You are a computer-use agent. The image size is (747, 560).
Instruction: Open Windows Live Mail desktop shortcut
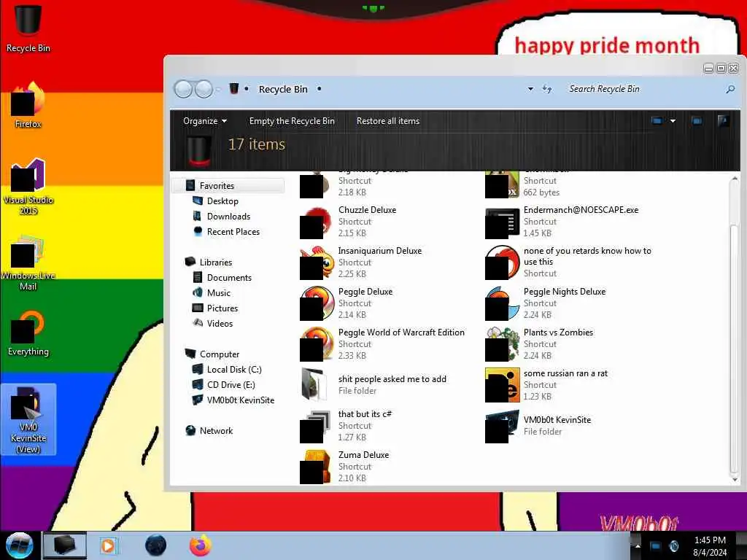coord(28,262)
